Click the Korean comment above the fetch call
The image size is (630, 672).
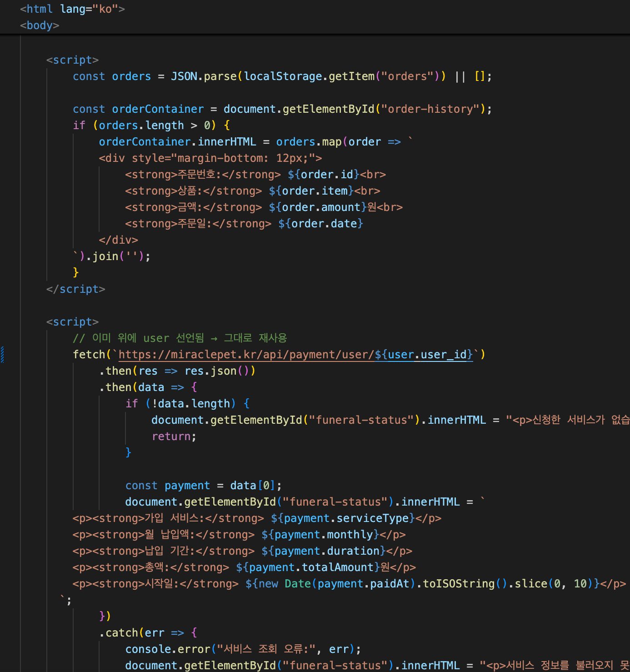coord(180,338)
